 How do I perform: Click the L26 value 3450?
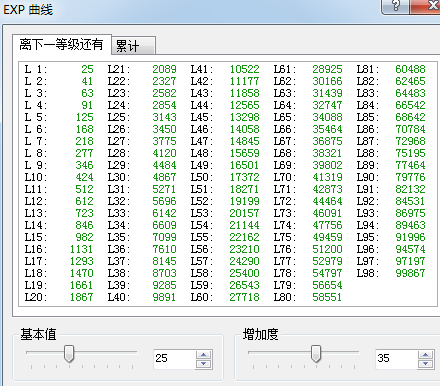pyautogui.click(x=164, y=129)
